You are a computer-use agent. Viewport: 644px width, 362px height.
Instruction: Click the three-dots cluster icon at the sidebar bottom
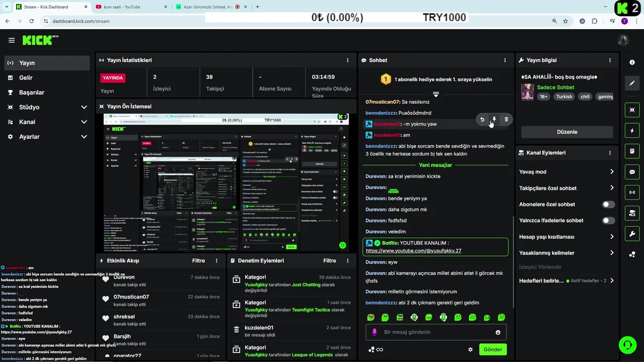[632, 254]
